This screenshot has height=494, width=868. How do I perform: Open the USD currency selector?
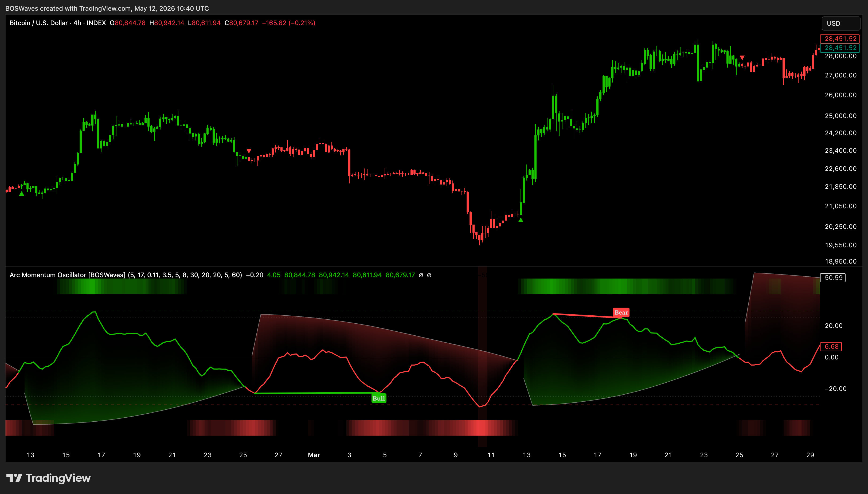pyautogui.click(x=840, y=23)
